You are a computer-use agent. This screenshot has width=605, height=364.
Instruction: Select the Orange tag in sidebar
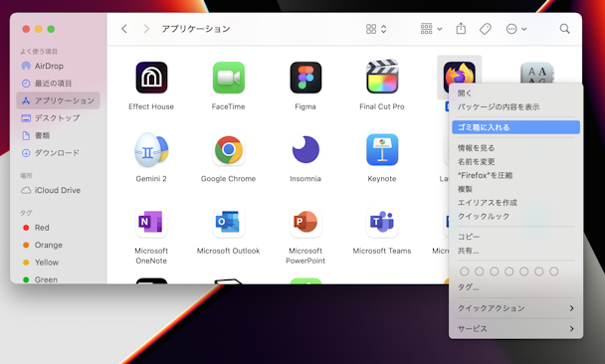pos(58,245)
